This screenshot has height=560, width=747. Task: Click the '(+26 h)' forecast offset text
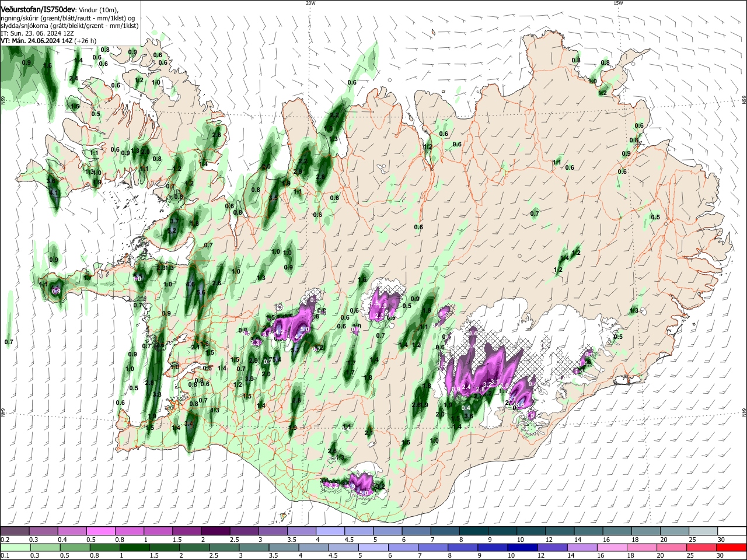[x=86, y=41]
